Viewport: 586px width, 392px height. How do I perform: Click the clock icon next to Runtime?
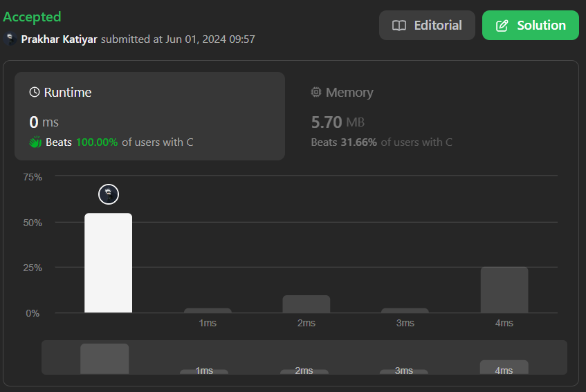pos(35,92)
